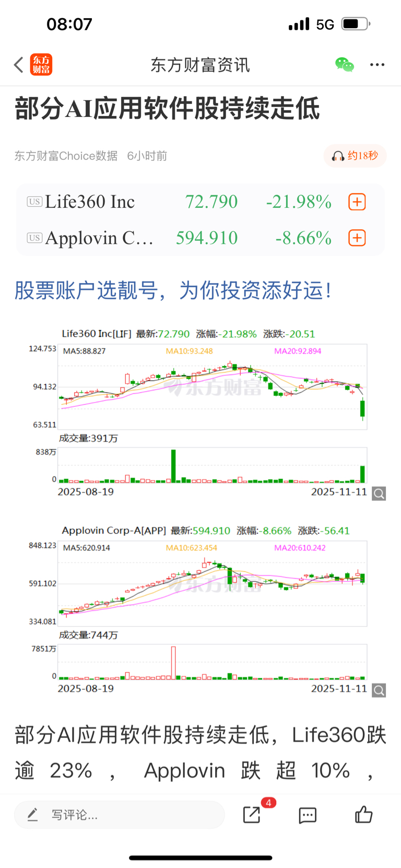
Task: Open the Life360 Inc stock row
Action: [200, 202]
